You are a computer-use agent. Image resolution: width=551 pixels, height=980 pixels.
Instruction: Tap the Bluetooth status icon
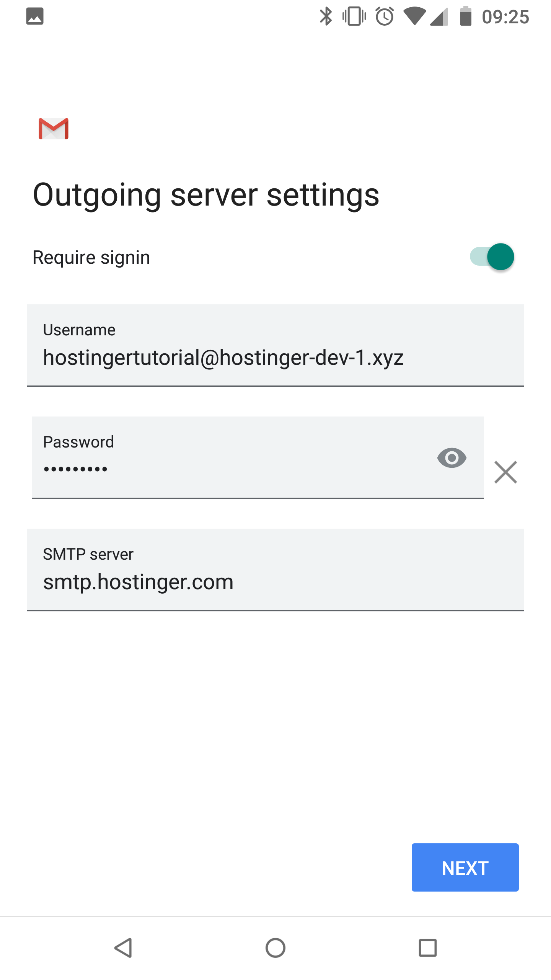point(326,16)
